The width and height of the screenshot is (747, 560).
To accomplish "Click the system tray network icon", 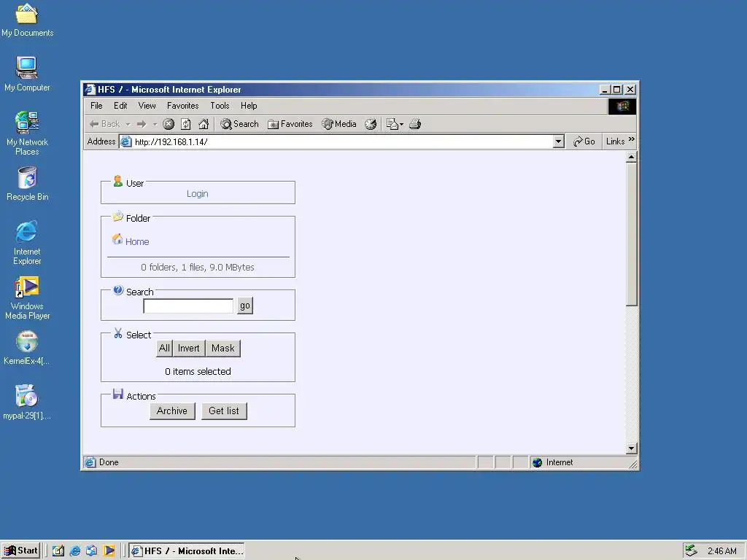I will pos(692,551).
